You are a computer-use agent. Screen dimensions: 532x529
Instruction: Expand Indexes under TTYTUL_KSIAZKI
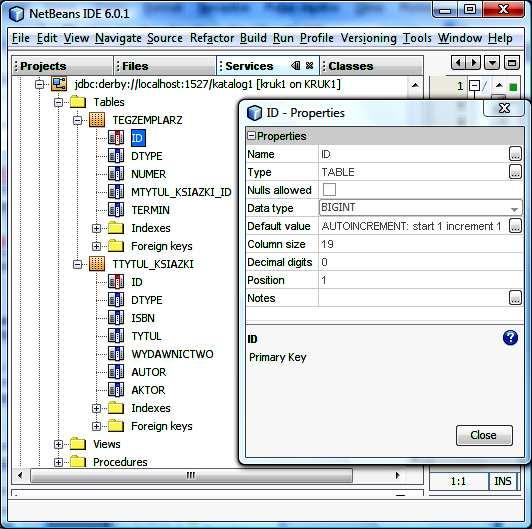click(x=97, y=408)
